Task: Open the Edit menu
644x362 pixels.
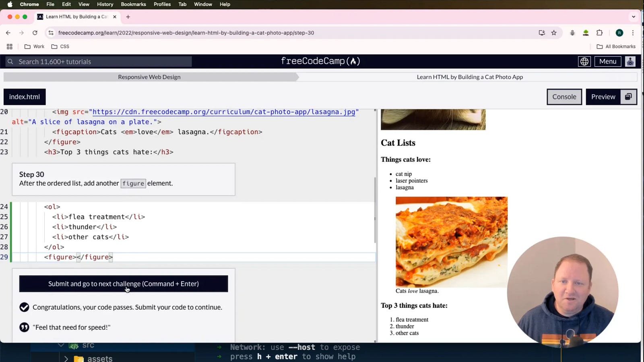Action: click(x=66, y=4)
